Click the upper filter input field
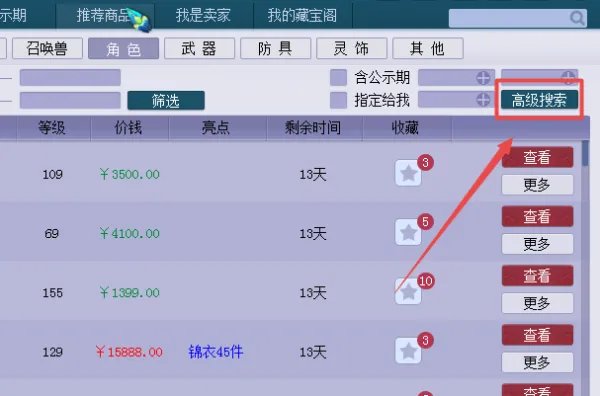 click(70, 78)
